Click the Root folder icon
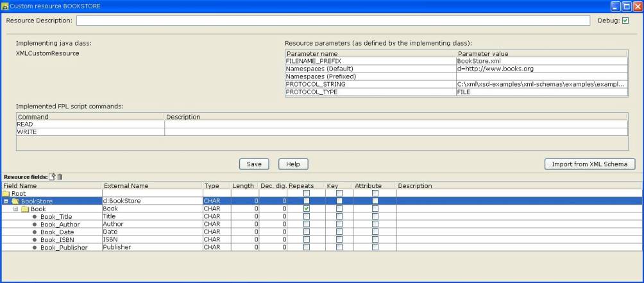Screen dimensions: 644x283 click(x=6, y=193)
